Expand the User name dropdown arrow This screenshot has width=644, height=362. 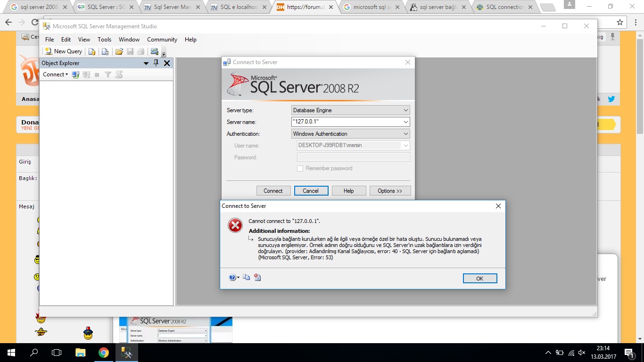[405, 146]
